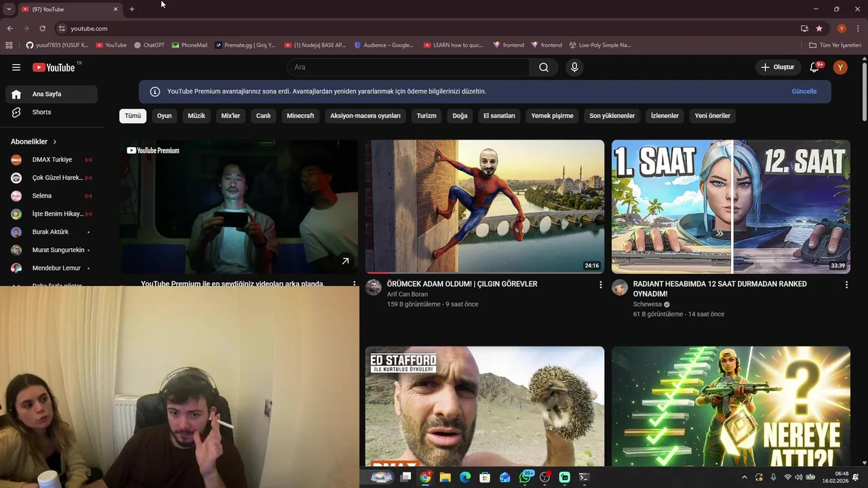Open the YouTube account avatar menu
868x488 pixels.
point(840,67)
